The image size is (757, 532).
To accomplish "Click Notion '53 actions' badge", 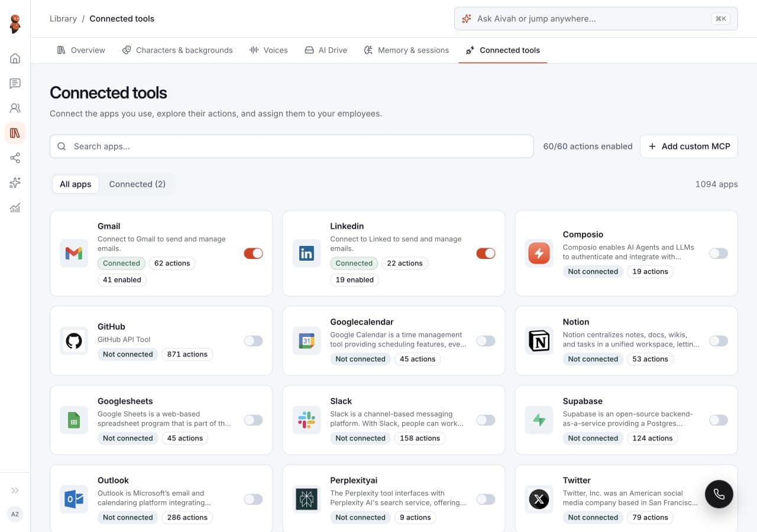I will click(x=650, y=359).
